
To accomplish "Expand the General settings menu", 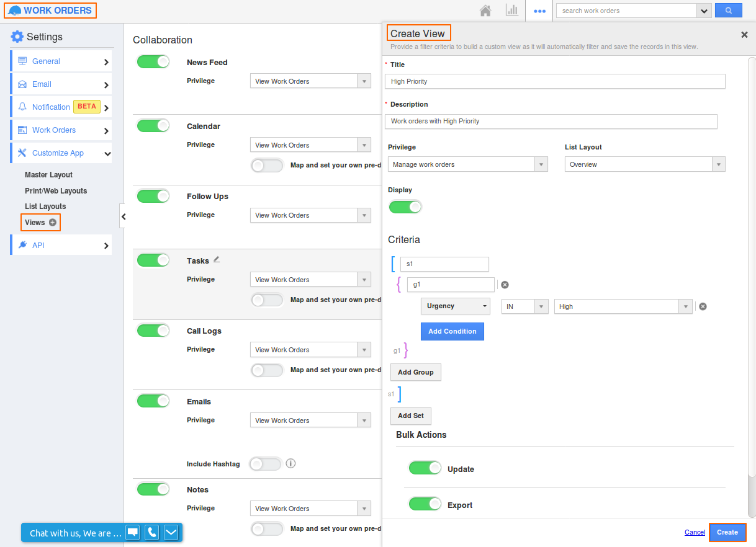I will coord(61,61).
